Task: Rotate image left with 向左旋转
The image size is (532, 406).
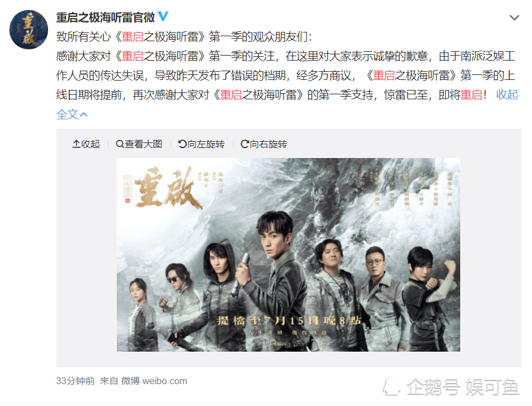Action: coord(202,144)
